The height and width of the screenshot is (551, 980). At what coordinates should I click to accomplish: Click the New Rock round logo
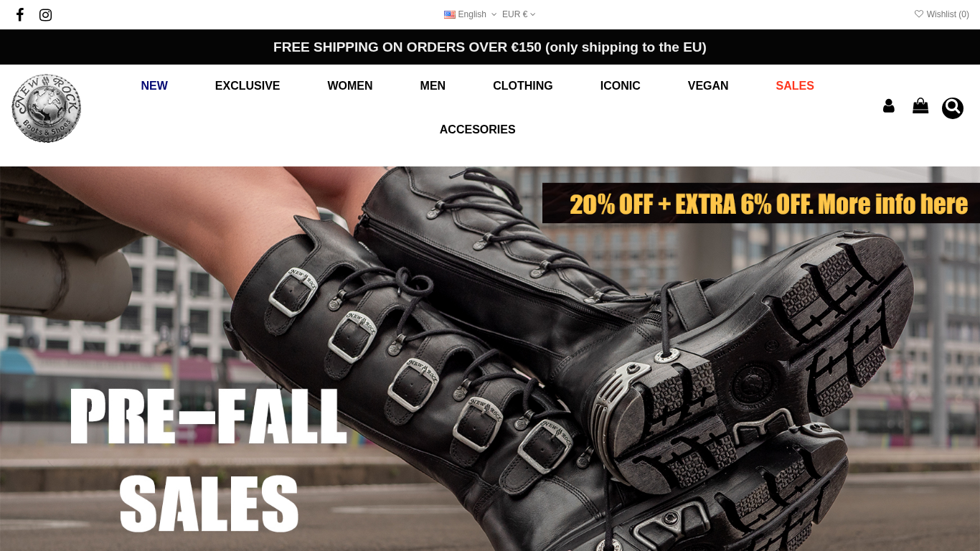46,108
